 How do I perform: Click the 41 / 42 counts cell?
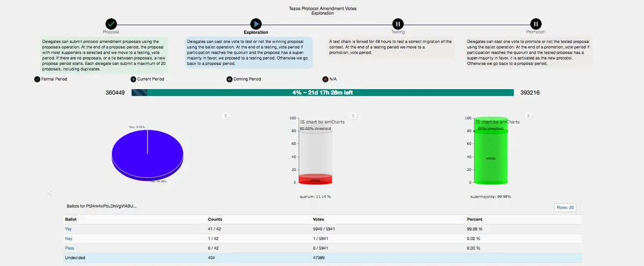[215, 229]
